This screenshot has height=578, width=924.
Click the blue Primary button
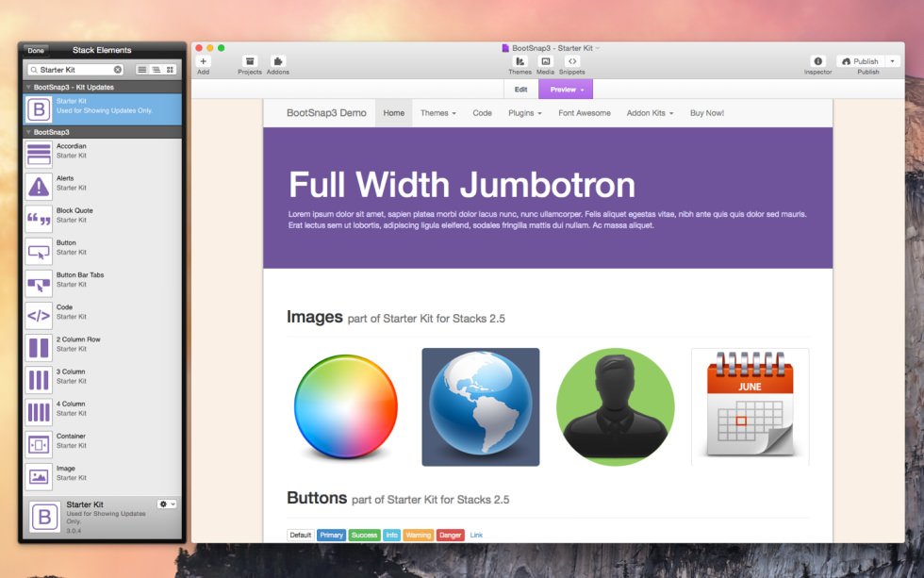[331, 535]
